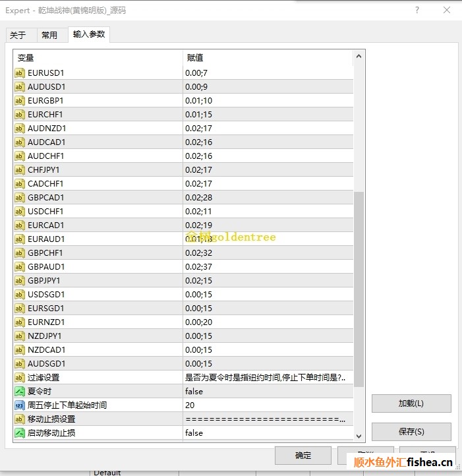The image size is (462, 476).
Task: Click the string icon next to AUDSGD1
Action: [x=20, y=364]
